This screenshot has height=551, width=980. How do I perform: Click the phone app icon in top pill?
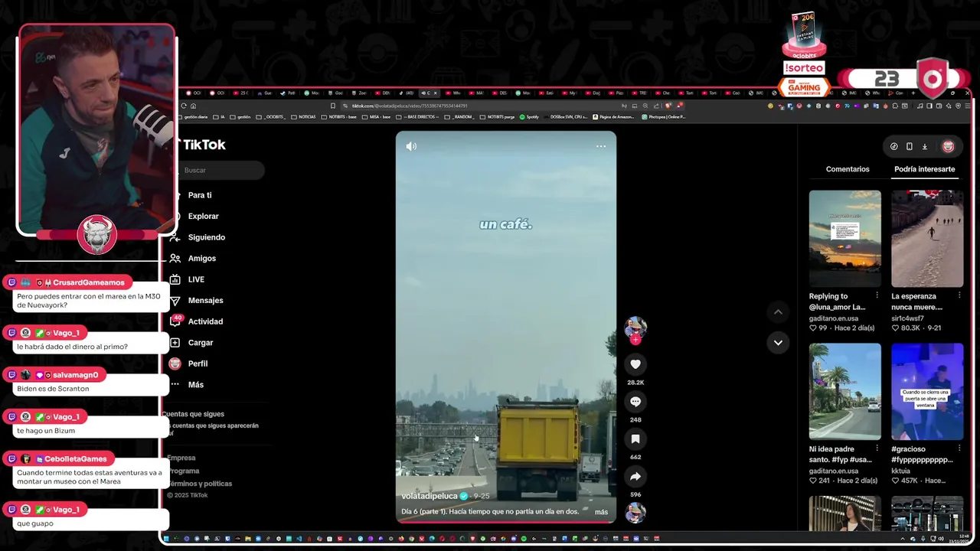[x=909, y=146]
